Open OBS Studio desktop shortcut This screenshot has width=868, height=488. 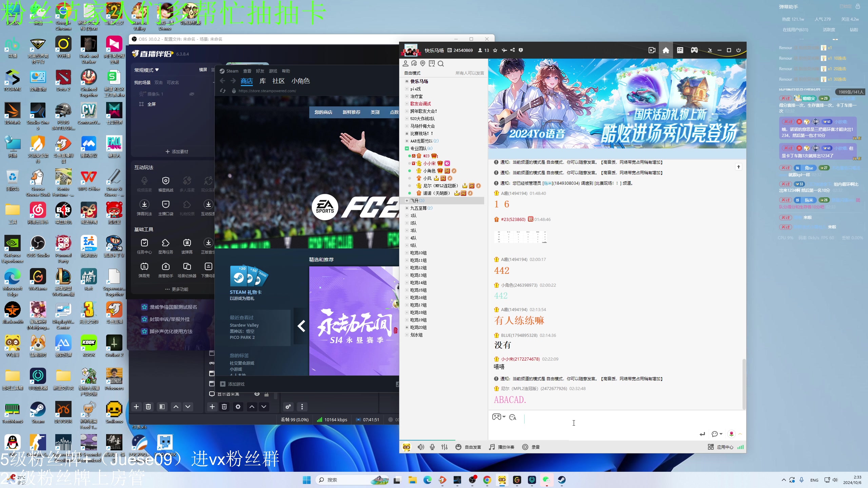38,246
